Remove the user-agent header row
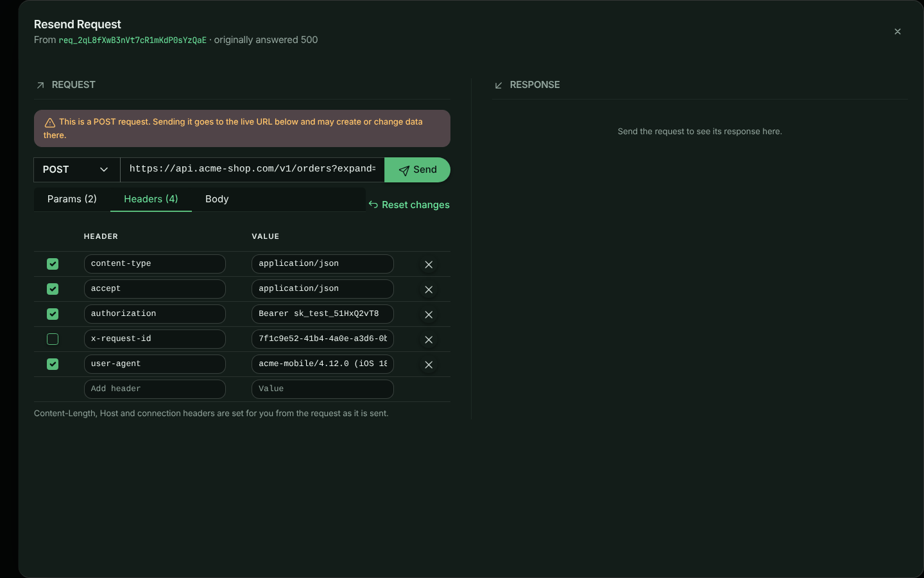The image size is (924, 578). pos(429,365)
